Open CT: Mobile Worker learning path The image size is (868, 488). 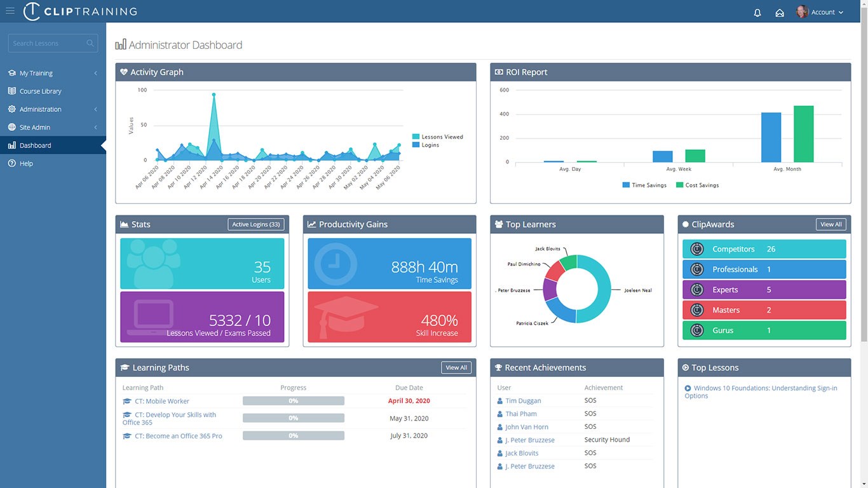click(162, 401)
